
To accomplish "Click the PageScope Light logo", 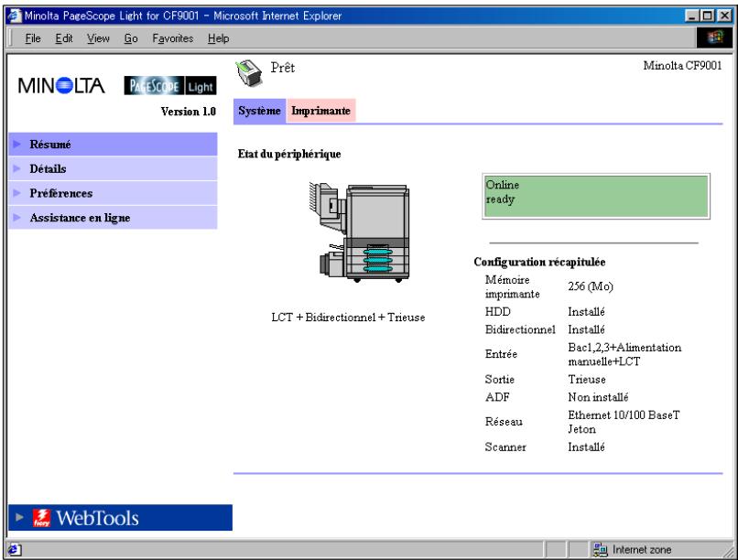I will click(x=170, y=86).
